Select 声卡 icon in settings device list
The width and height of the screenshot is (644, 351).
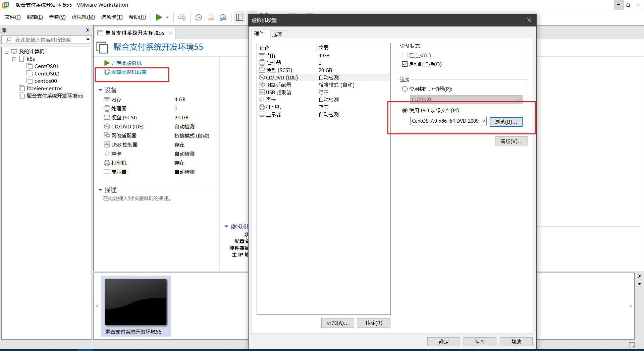pyautogui.click(x=262, y=100)
